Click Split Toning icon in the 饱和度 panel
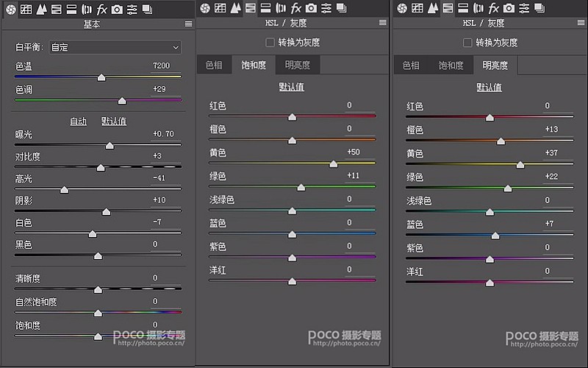The image size is (588, 368). click(265, 8)
